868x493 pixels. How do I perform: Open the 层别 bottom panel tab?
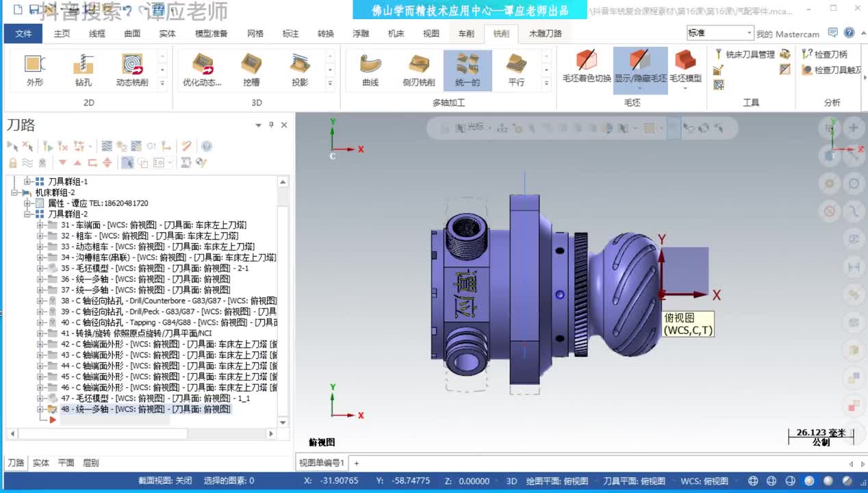[91, 463]
